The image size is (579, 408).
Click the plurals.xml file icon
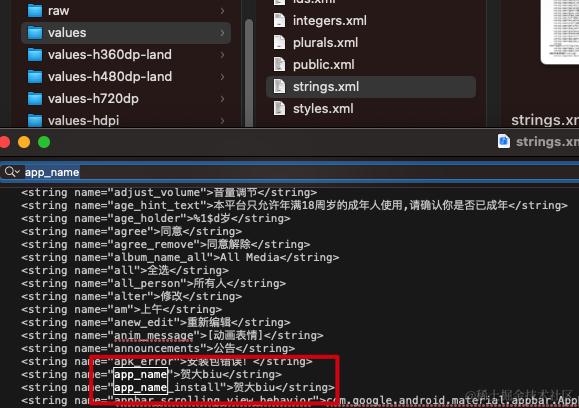280,42
